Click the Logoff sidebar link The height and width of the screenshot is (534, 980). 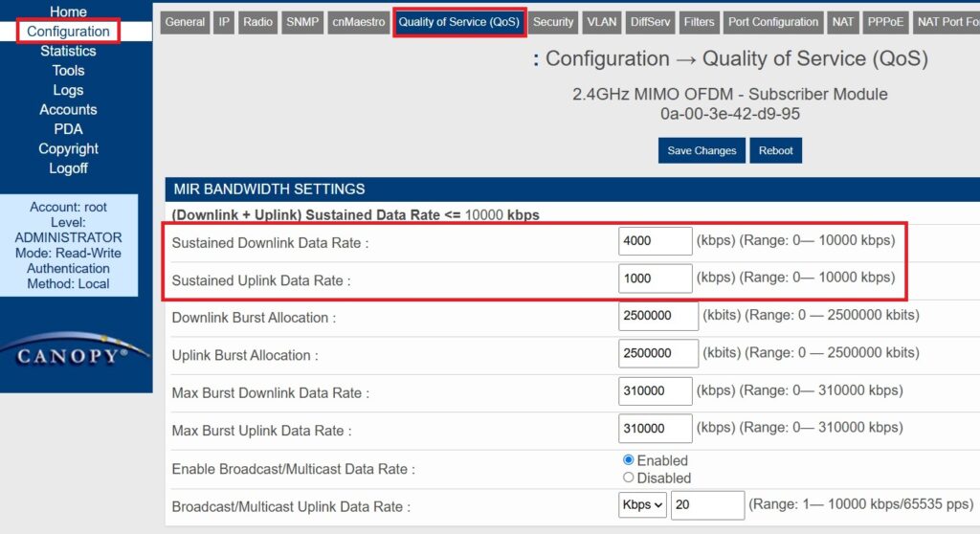(68, 168)
